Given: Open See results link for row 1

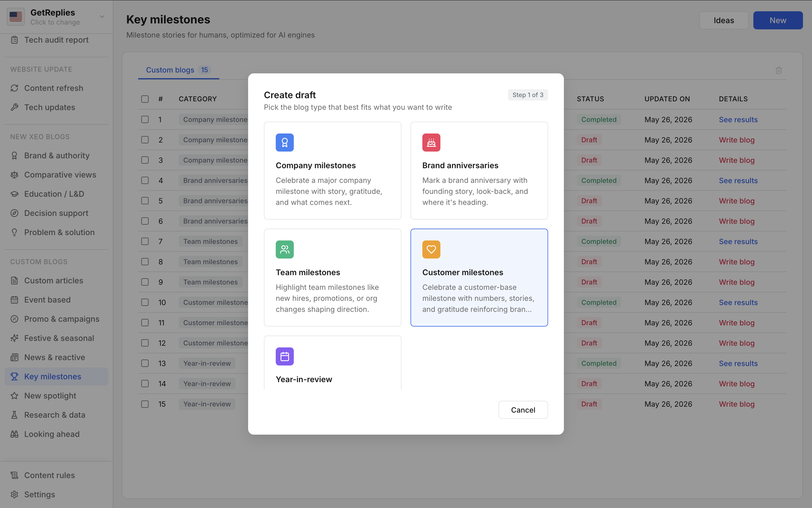Looking at the screenshot, I should [738, 119].
